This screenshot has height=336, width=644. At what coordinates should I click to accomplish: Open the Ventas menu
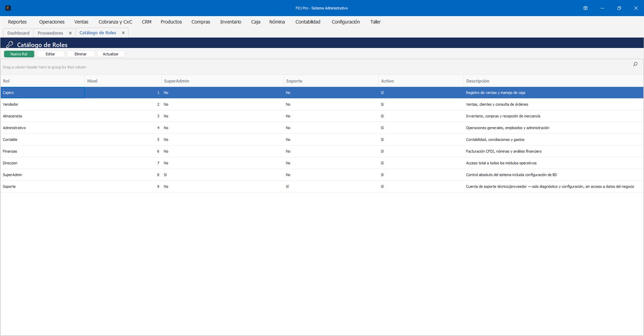point(81,22)
